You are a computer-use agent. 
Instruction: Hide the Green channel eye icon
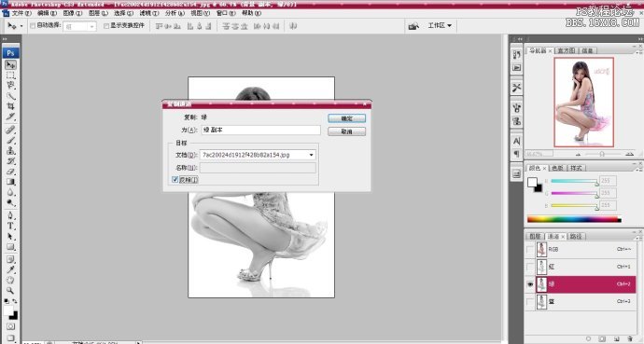click(530, 284)
